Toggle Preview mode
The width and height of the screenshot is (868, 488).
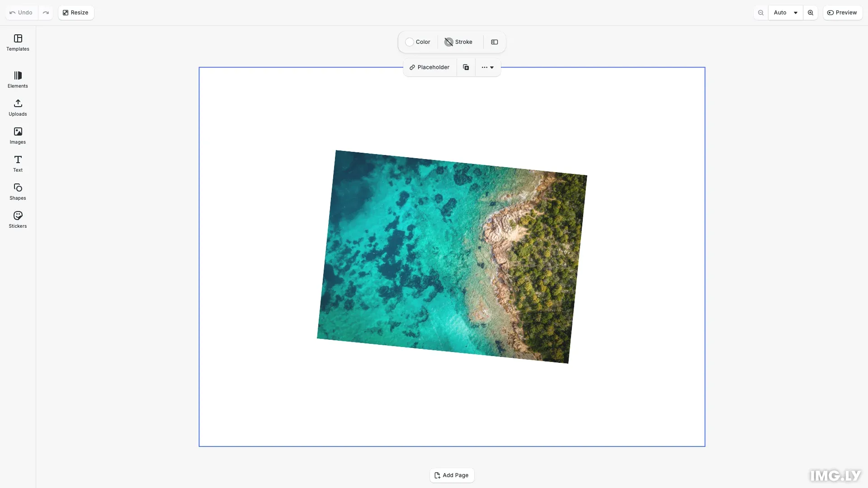[x=842, y=13]
